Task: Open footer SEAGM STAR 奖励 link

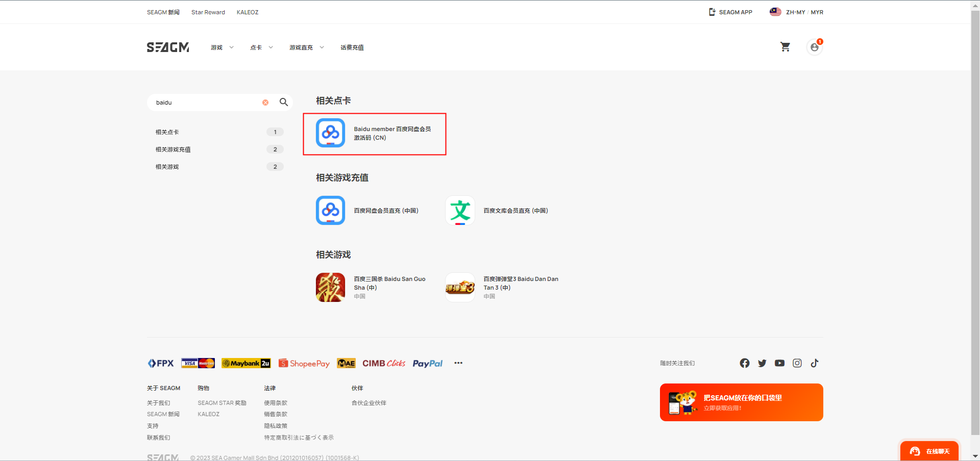Action: 222,403
